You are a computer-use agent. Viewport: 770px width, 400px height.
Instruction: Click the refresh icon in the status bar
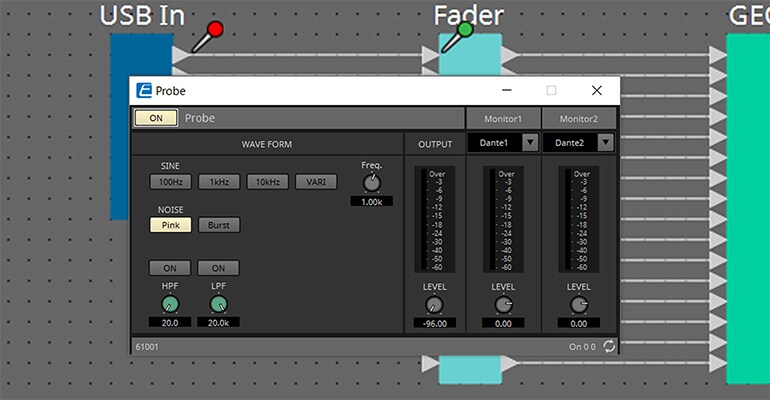(x=609, y=346)
